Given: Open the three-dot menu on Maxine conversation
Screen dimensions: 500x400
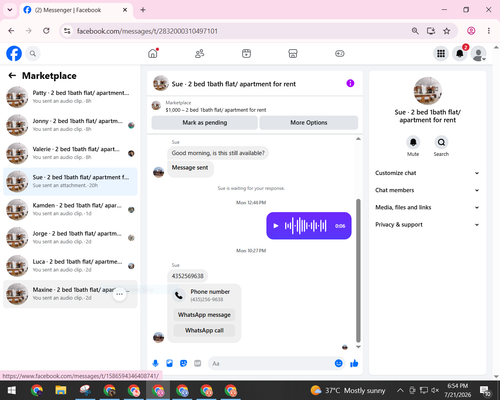Looking at the screenshot, I should coord(119,294).
